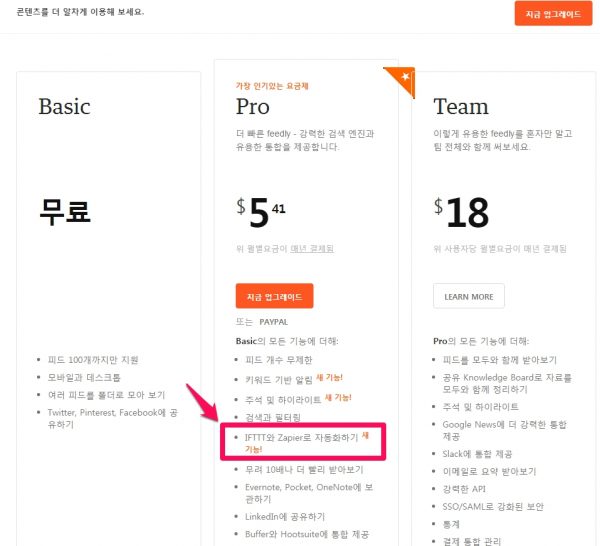Select the Pro plan heading
The width and height of the screenshot is (600, 546).
click(253, 107)
